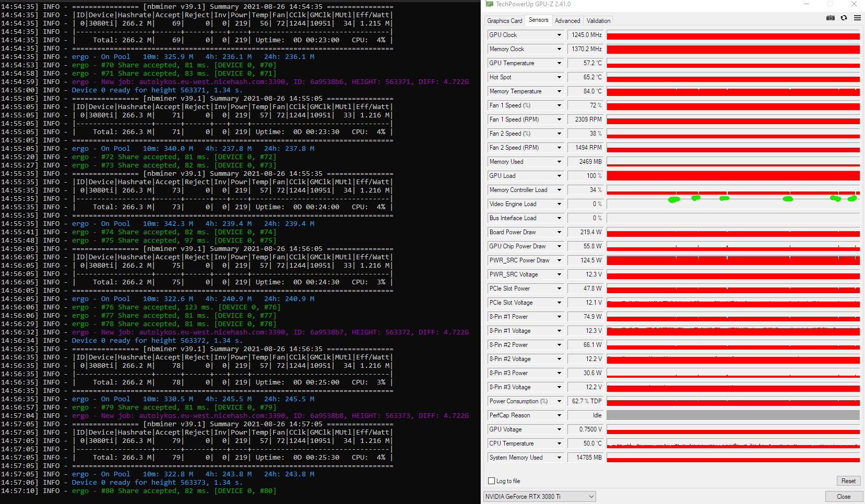Open the 8-Pin #2 Voltage dropdown
This screenshot has width=865, height=504.
(559, 359)
